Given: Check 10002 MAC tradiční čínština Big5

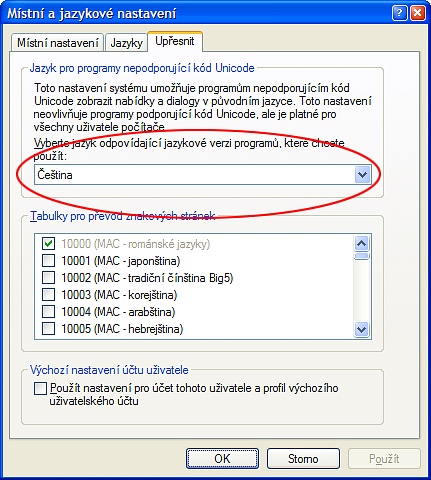Looking at the screenshot, I should pyautogui.click(x=48, y=278).
